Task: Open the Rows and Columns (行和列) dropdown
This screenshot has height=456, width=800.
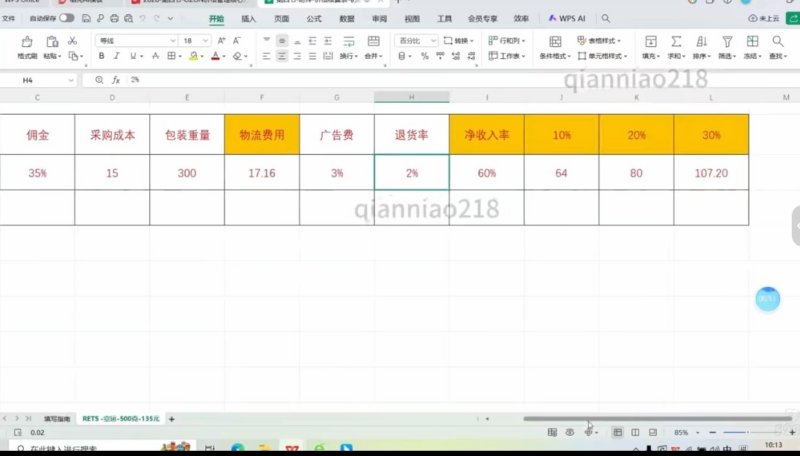Action: click(x=507, y=40)
